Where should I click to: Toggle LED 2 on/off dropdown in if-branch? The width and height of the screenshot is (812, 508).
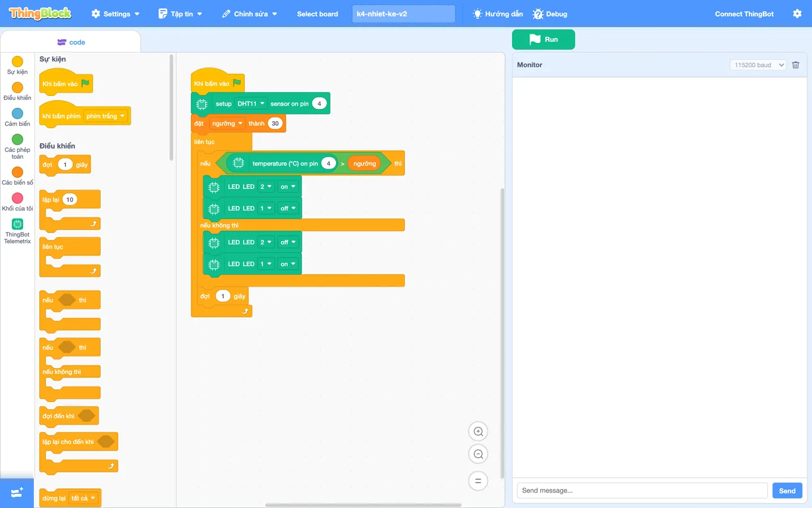[x=288, y=187]
